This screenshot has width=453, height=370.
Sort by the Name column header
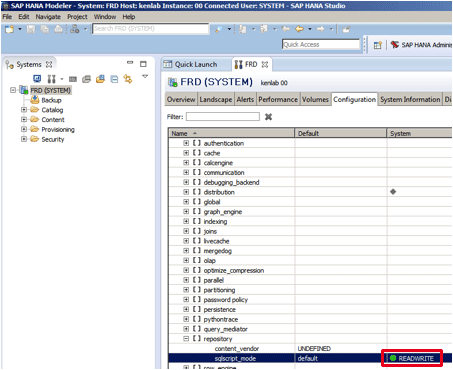coord(231,133)
